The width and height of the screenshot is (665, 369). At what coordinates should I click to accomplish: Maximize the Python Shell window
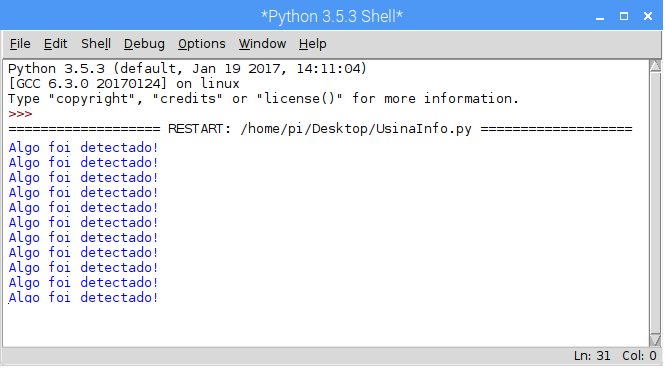[624, 17]
